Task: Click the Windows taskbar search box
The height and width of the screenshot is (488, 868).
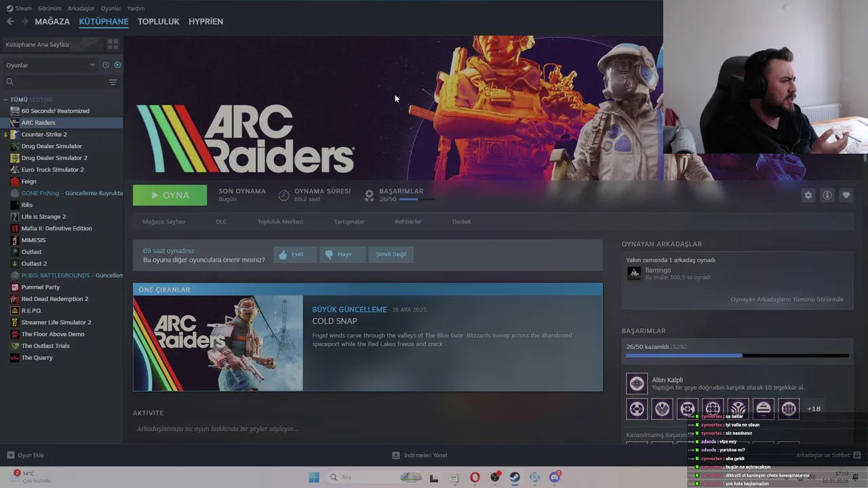Action: point(372,477)
